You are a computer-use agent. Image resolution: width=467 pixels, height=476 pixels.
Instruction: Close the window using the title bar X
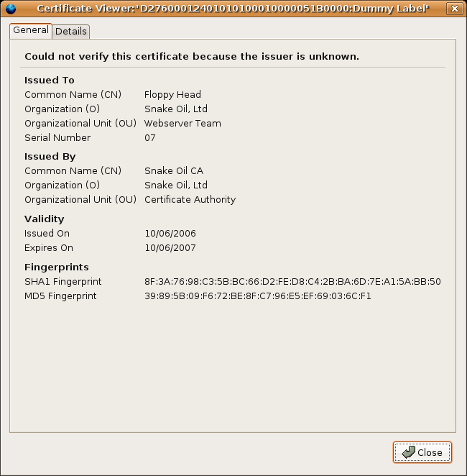click(x=453, y=9)
